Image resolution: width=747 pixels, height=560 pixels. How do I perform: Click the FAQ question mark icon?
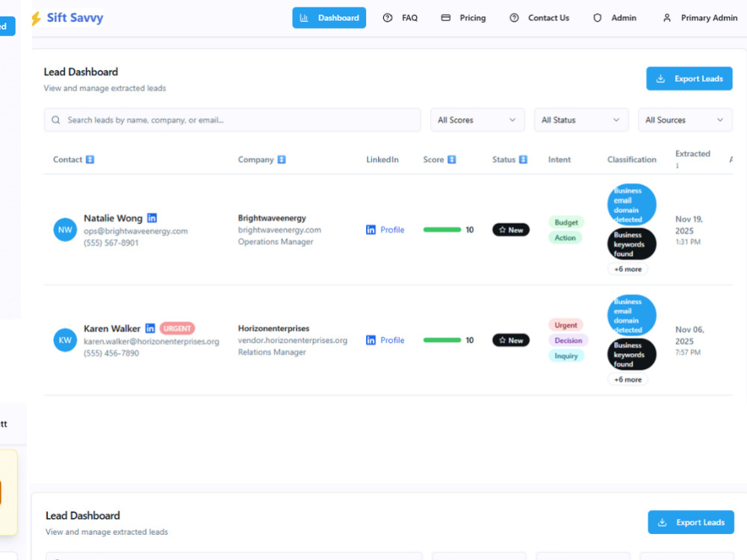click(388, 18)
